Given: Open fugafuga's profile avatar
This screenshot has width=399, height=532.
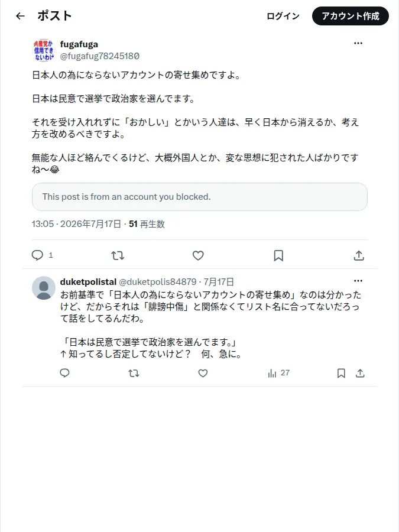Looking at the screenshot, I should coord(44,50).
